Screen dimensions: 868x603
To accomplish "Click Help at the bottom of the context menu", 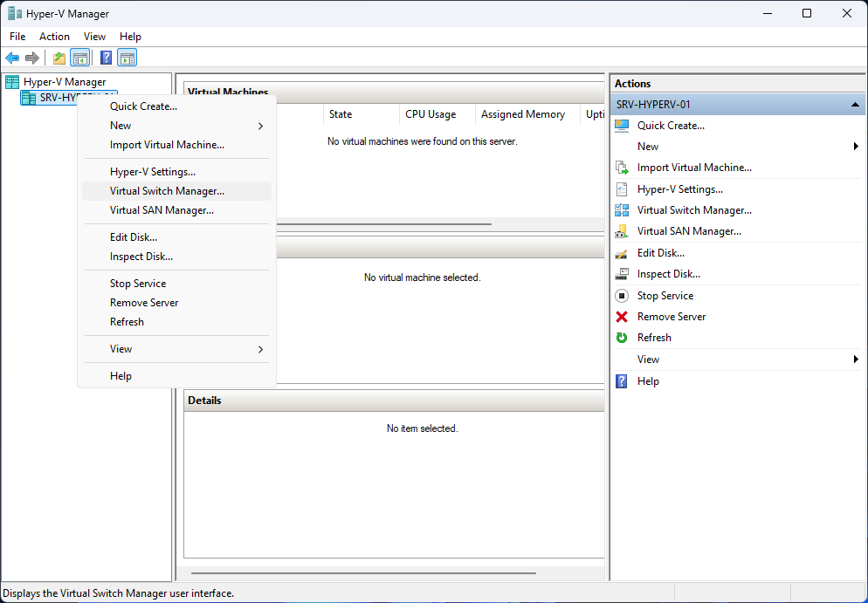I will click(120, 375).
